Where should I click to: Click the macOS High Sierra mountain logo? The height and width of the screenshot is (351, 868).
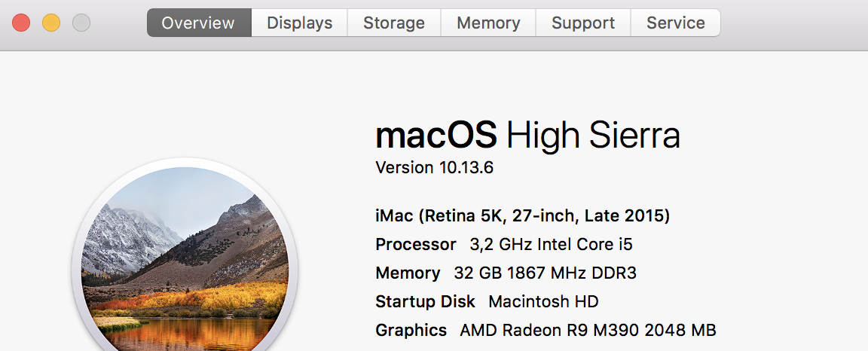point(185,264)
